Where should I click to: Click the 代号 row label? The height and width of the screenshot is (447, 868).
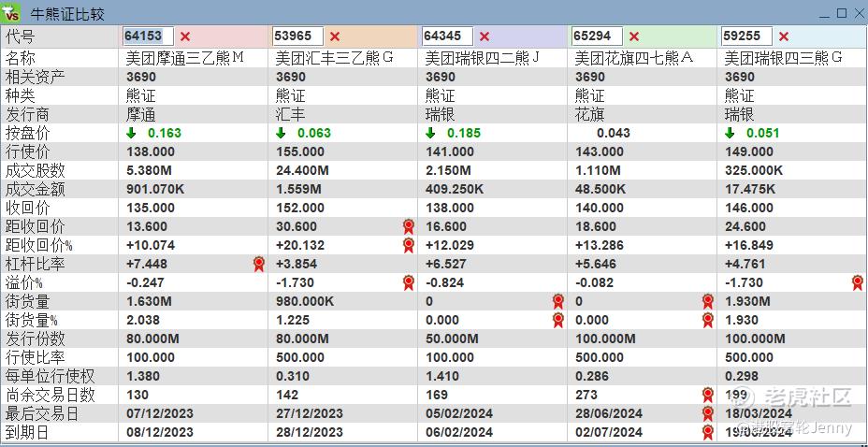point(20,37)
